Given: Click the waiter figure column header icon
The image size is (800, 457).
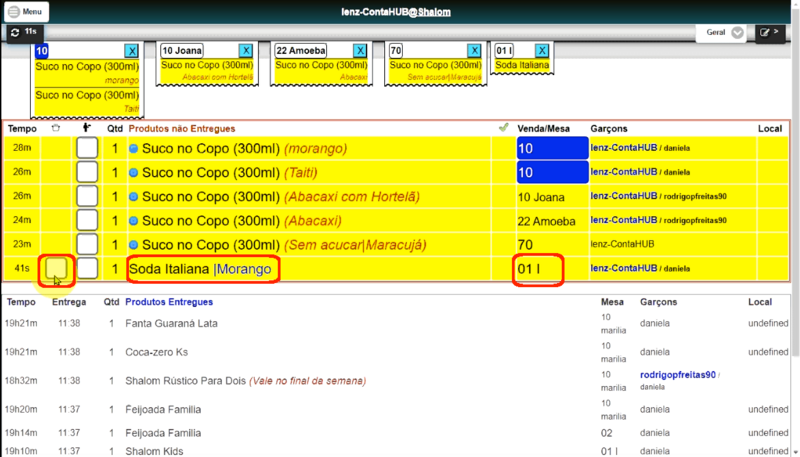Looking at the screenshot, I should (x=87, y=128).
